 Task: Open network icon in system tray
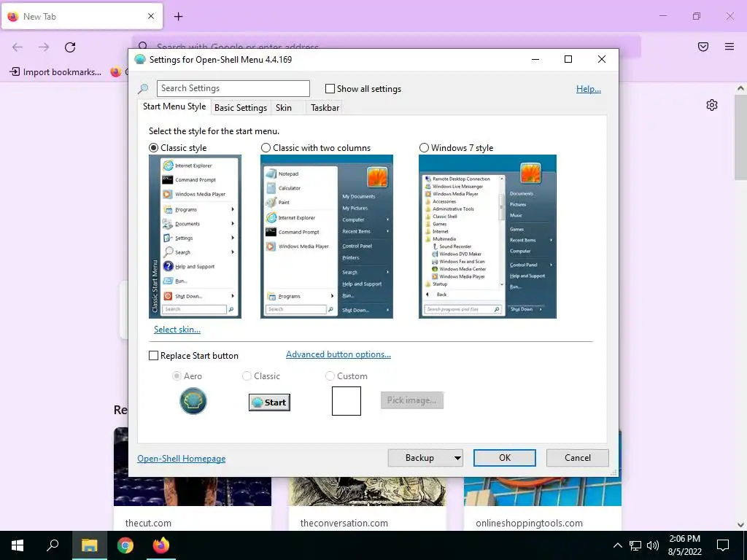coord(635,545)
